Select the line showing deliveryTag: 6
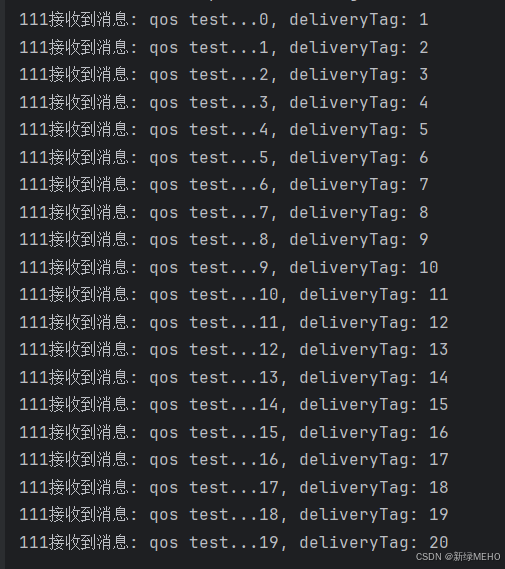Viewport: 505px width, 569px height. [x=224, y=157]
